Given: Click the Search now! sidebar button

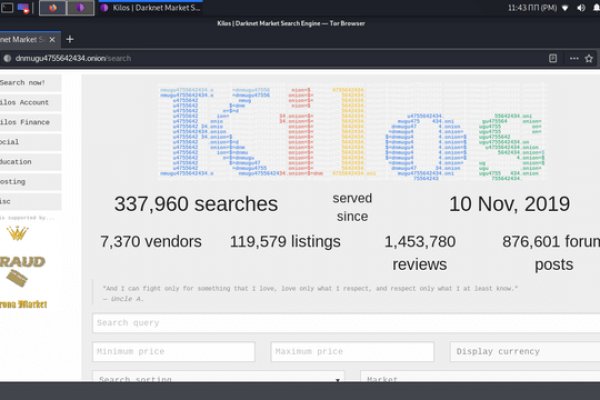Looking at the screenshot, I should coord(30,83).
